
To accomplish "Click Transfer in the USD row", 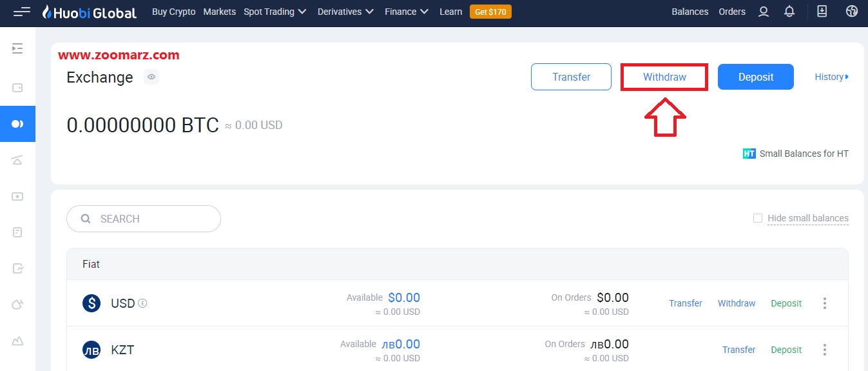I will pyautogui.click(x=686, y=303).
